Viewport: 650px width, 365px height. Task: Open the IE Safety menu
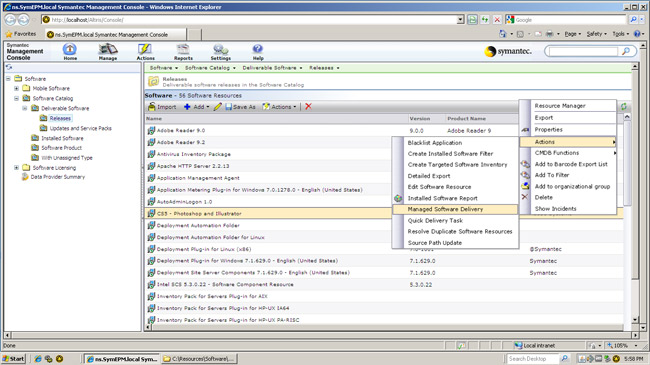click(x=597, y=34)
